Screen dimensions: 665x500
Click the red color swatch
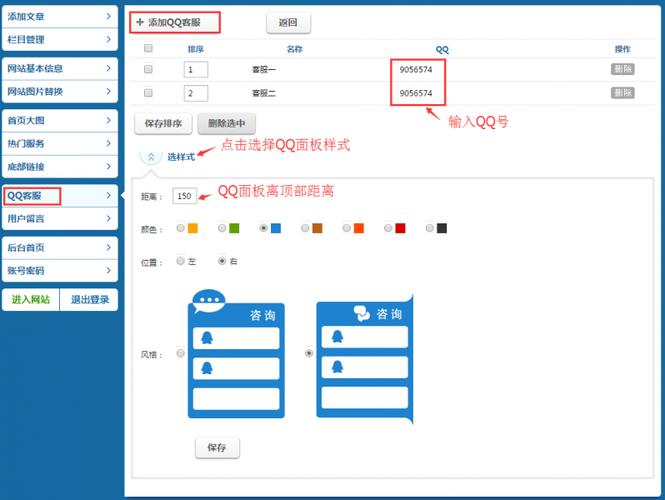tap(400, 228)
